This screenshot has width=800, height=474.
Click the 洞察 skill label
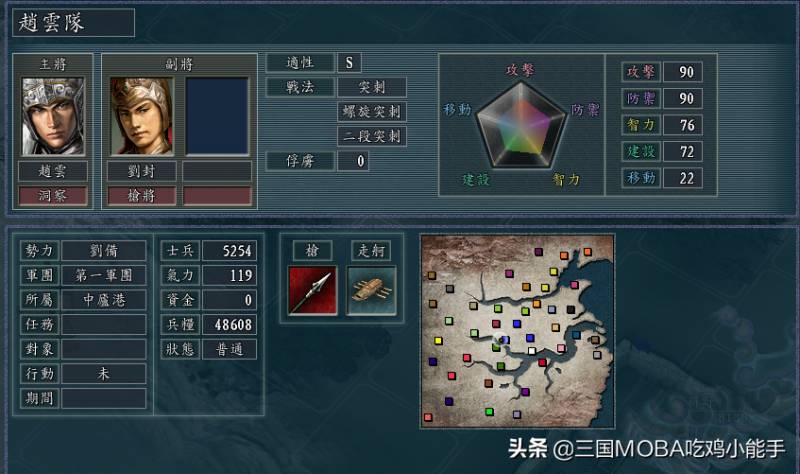coord(53,195)
